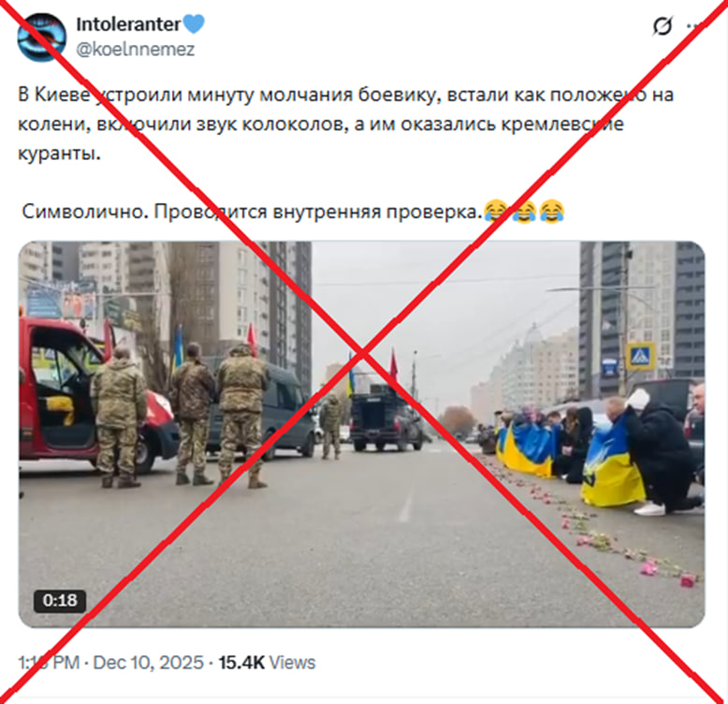Click the first laughing-crying emoji
Screen dimensions: 728x704
pyautogui.click(x=495, y=212)
